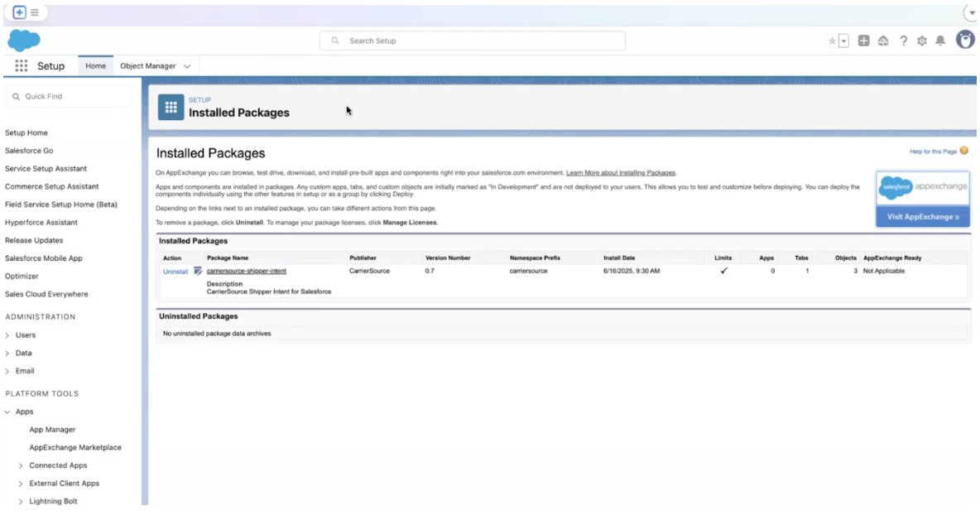Switch to the Object Manager tab
Screen dimensions: 980x520
point(147,65)
